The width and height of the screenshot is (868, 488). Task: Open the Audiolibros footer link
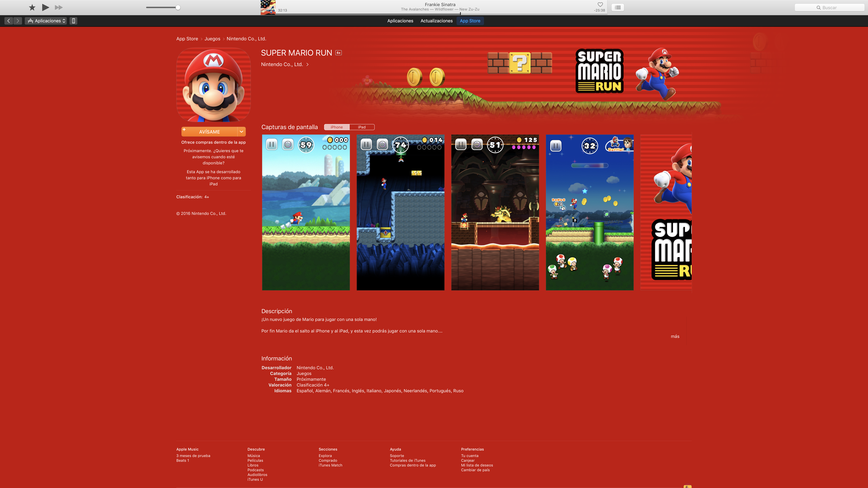point(257,474)
